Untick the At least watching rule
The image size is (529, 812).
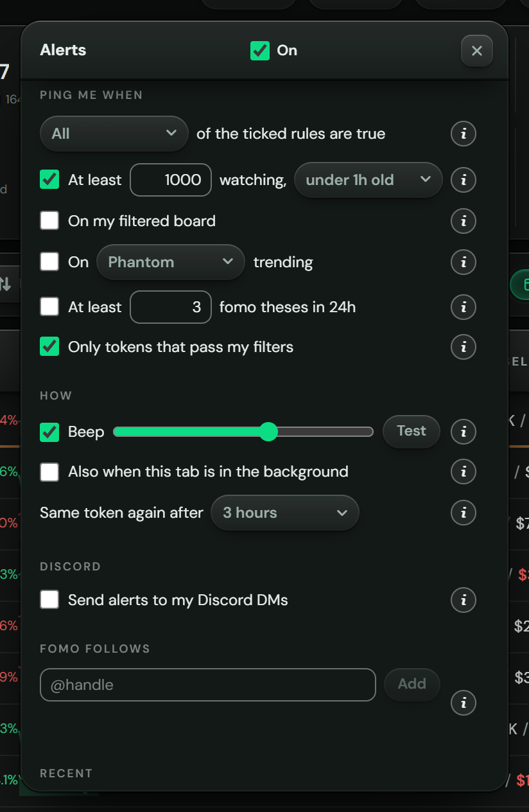tap(49, 179)
